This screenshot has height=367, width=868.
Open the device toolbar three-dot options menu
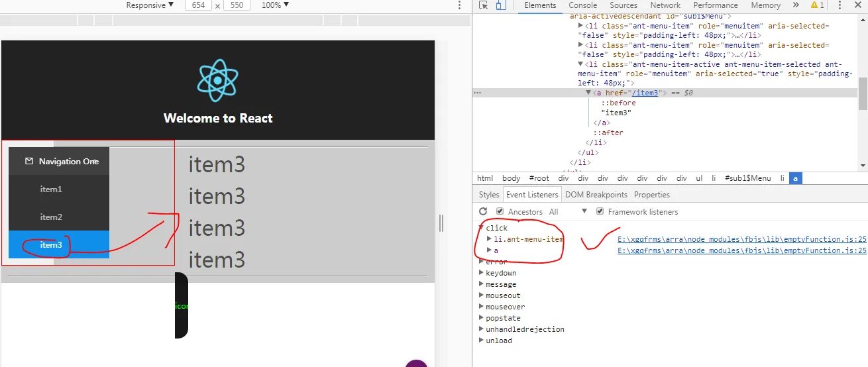(x=460, y=5)
